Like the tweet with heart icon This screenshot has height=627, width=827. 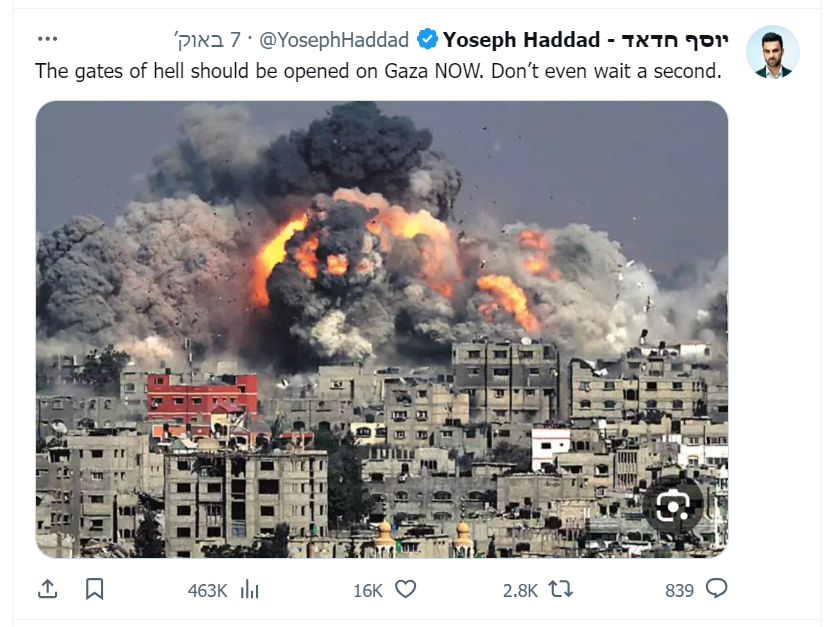coord(406,589)
